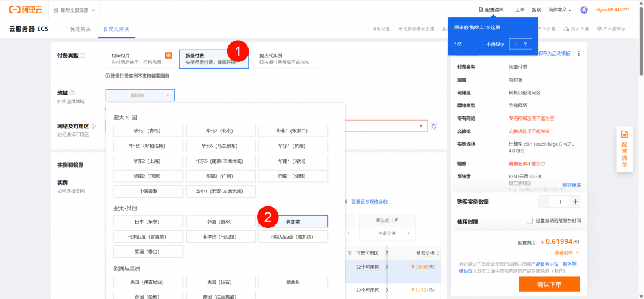
Task: Choose region 菲律宾（马尼拉）
Action: tap(221, 236)
